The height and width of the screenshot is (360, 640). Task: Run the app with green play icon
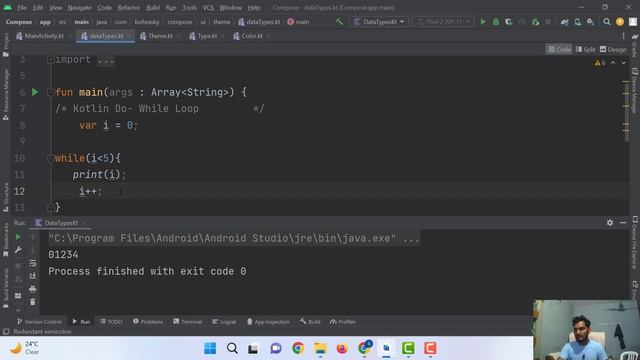(x=483, y=22)
